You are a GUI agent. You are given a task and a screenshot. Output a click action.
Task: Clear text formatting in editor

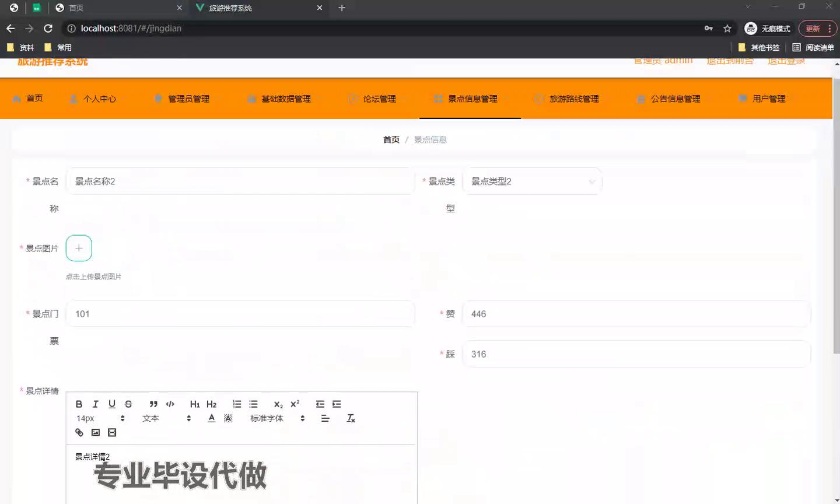[x=351, y=418]
